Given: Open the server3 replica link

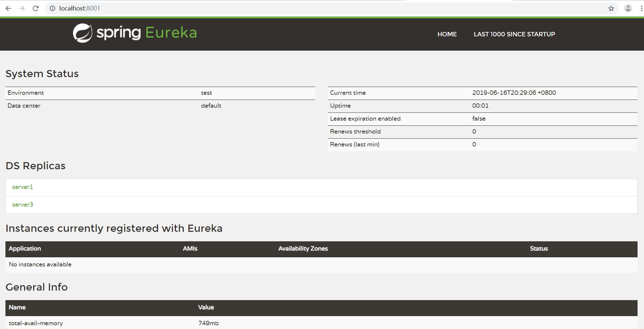Looking at the screenshot, I should [23, 205].
